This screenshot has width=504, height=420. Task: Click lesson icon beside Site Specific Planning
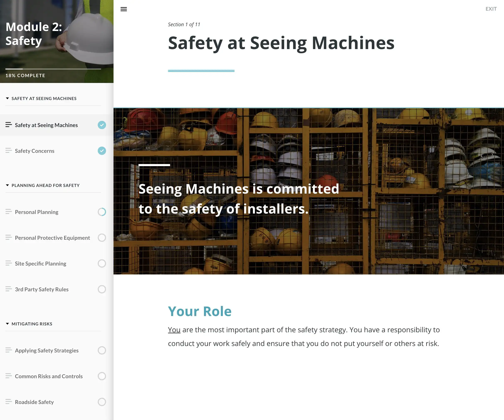9,263
